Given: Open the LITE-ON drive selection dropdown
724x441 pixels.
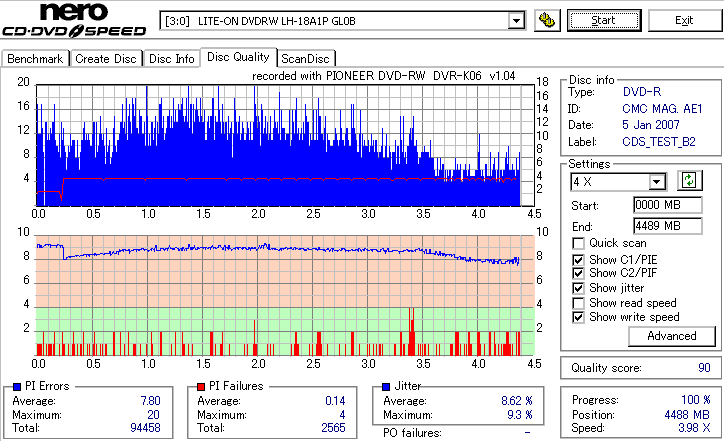Looking at the screenshot, I should 516,21.
